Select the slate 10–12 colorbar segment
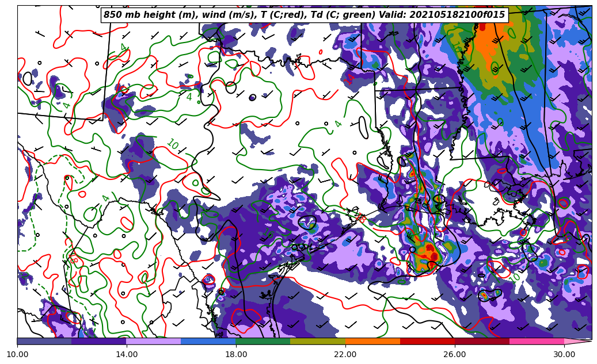This screenshot has width=597, height=364. 44,341
